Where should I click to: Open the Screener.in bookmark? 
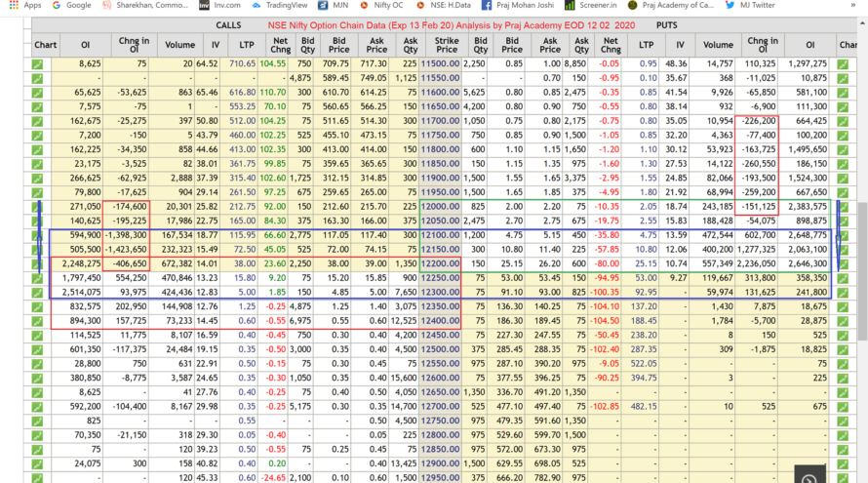click(591, 5)
